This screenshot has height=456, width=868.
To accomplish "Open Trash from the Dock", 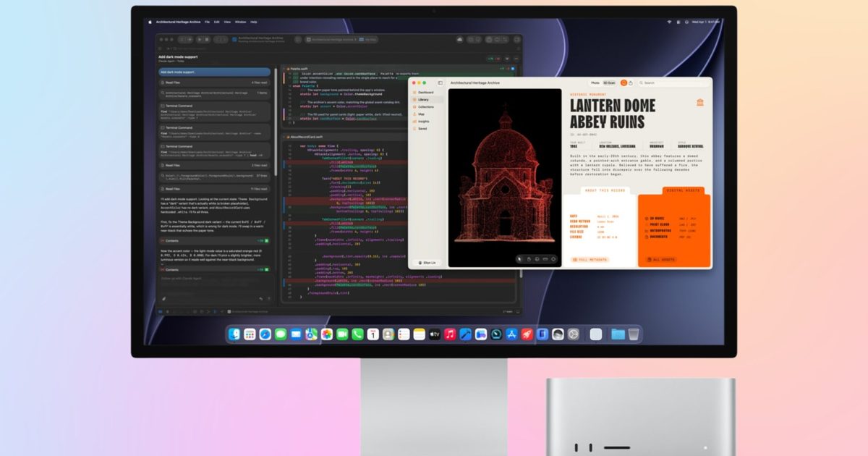I will (x=634, y=334).
